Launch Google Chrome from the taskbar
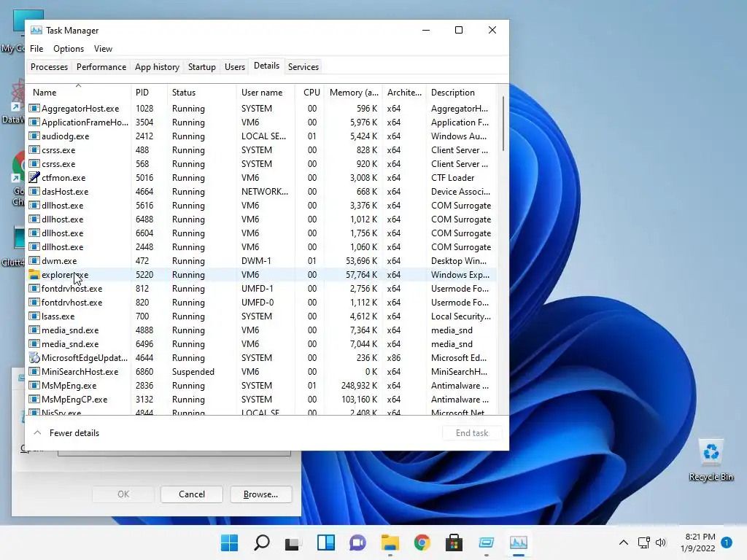This screenshot has height=560, width=747. coord(422,542)
